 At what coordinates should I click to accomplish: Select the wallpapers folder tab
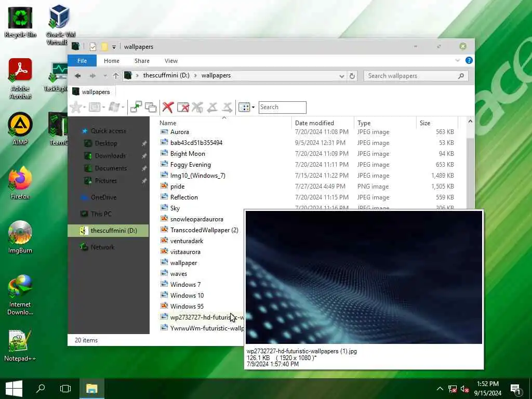pyautogui.click(x=91, y=91)
